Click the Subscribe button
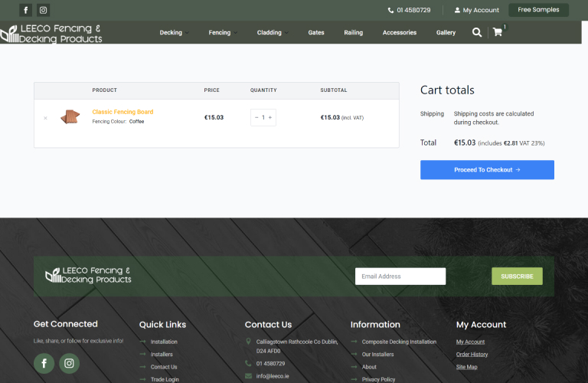 [x=517, y=276]
